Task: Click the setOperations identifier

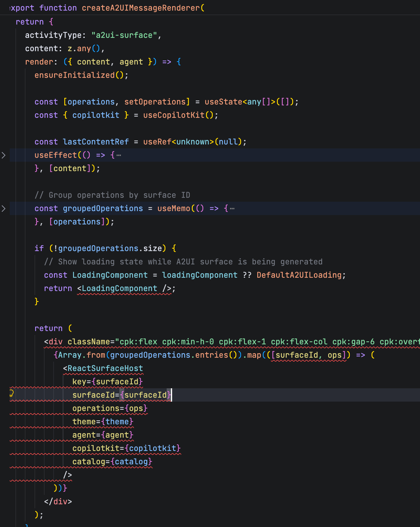Action: tap(155, 102)
